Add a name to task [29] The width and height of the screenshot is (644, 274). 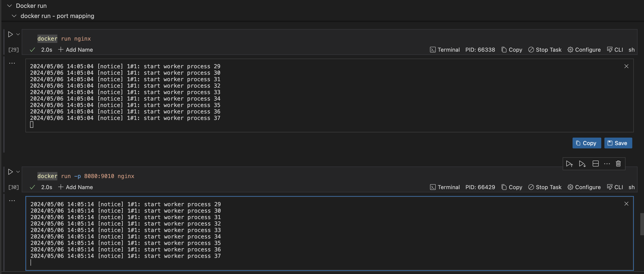click(x=75, y=50)
